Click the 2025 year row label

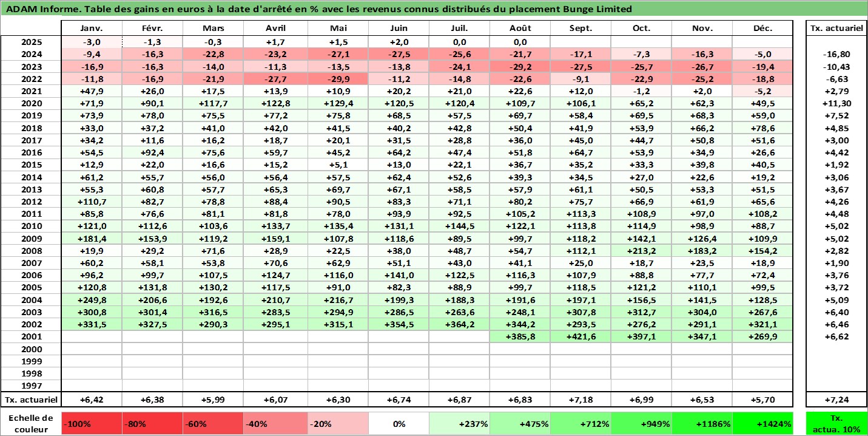click(31, 42)
